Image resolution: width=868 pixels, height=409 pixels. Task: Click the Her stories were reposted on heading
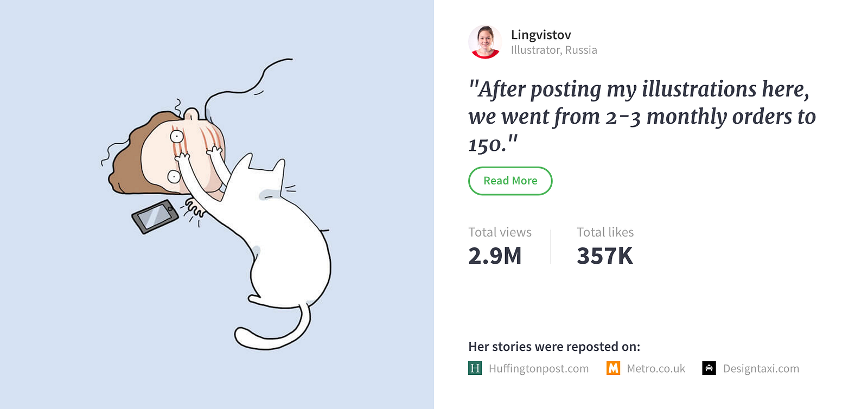554,347
